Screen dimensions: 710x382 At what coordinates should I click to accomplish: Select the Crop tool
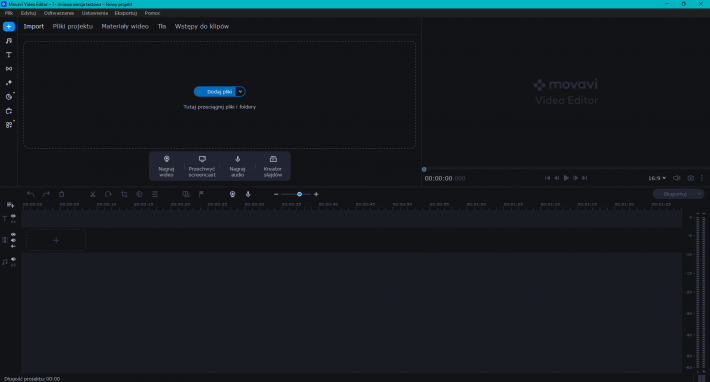[124, 194]
